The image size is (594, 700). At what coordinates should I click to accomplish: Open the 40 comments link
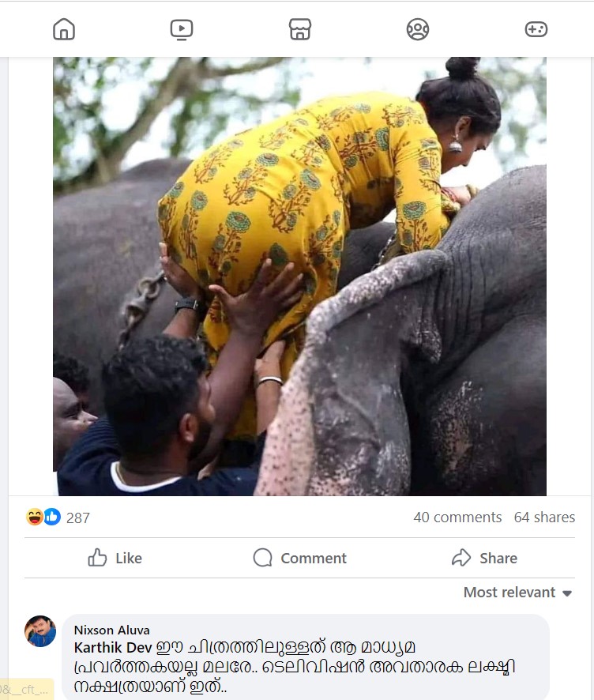point(458,517)
